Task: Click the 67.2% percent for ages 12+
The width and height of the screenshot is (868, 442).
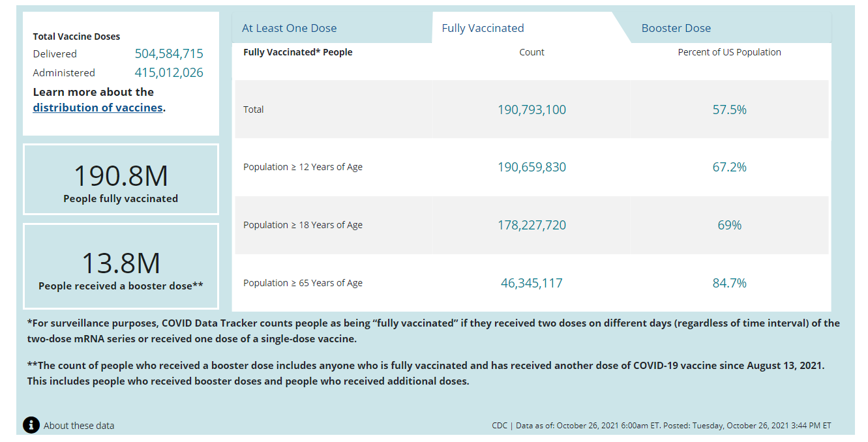Action: tap(729, 167)
